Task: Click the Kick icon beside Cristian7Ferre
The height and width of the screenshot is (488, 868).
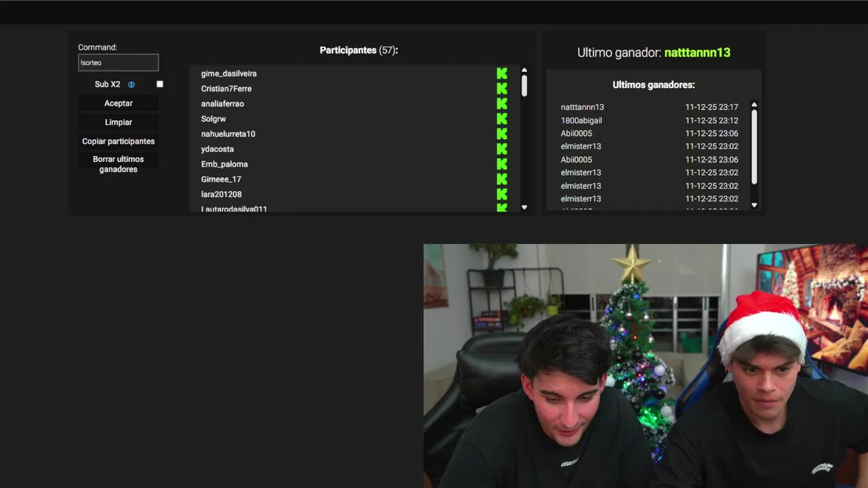Action: (x=502, y=89)
